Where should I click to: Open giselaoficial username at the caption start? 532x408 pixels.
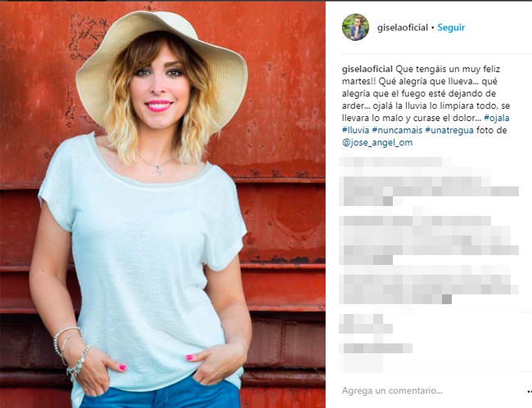pos(367,69)
